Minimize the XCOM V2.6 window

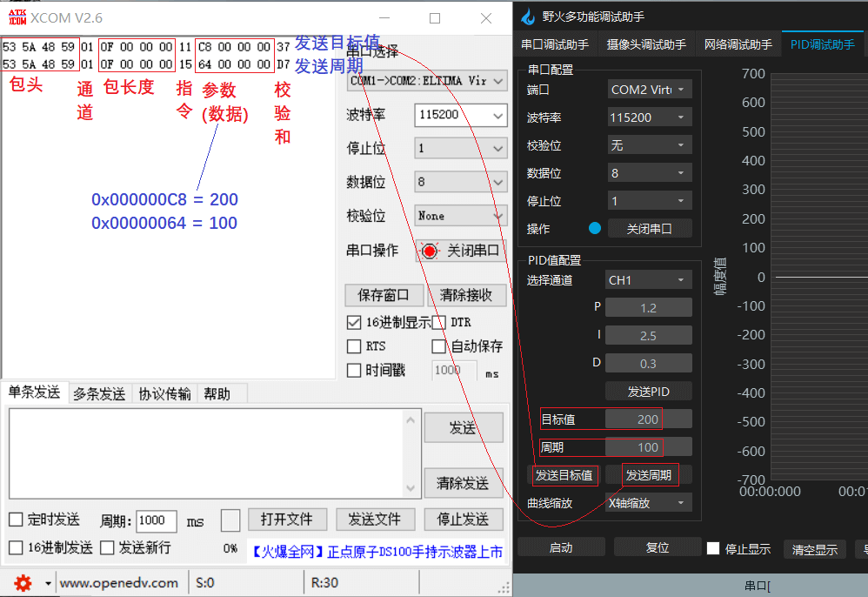click(384, 17)
